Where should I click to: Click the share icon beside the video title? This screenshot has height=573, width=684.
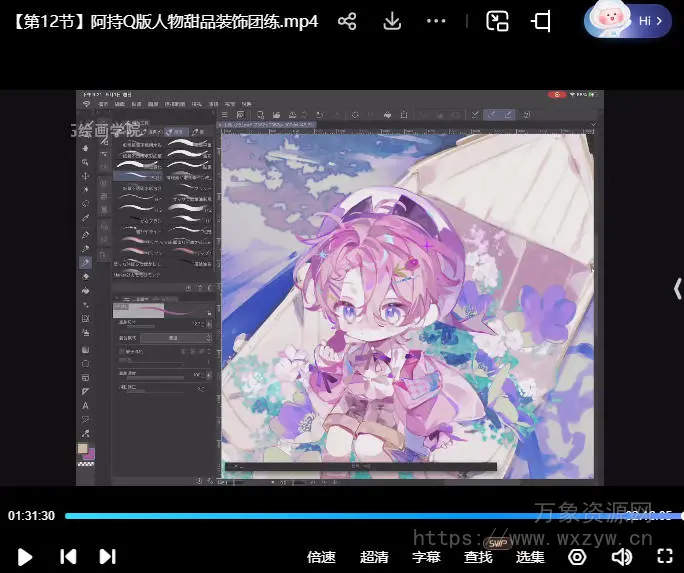347,21
